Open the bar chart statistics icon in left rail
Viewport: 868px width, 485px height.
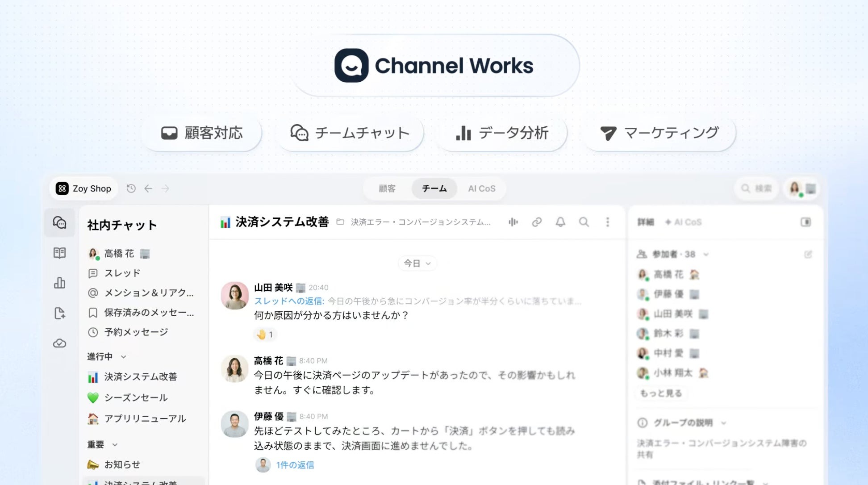point(59,283)
